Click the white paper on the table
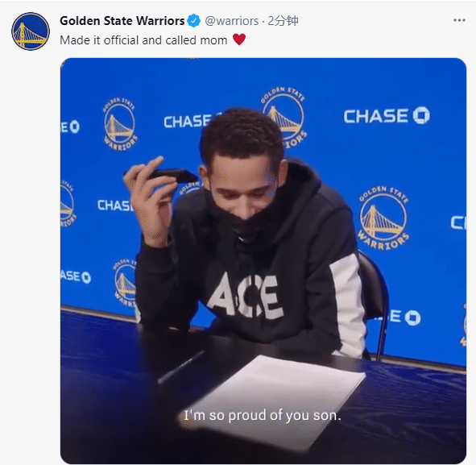 tap(279, 395)
